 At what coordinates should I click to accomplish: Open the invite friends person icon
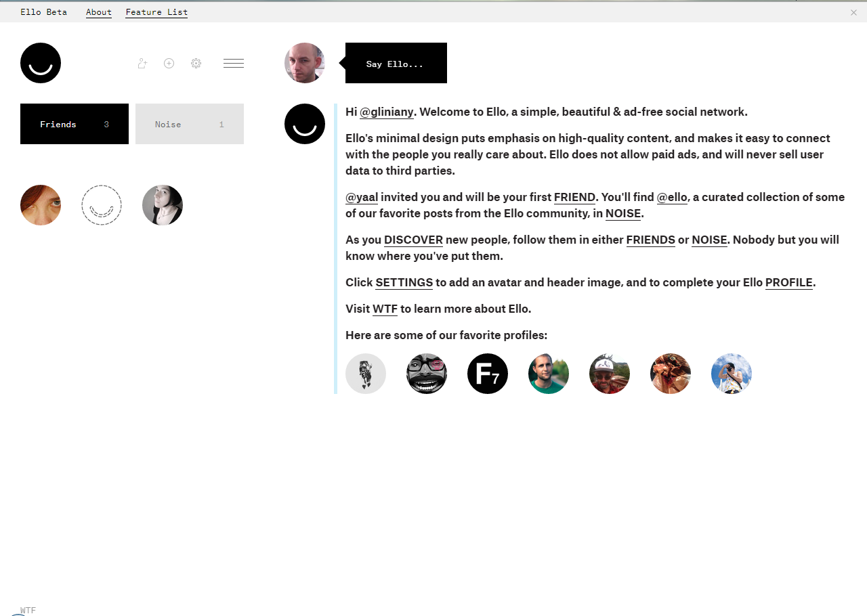click(142, 63)
